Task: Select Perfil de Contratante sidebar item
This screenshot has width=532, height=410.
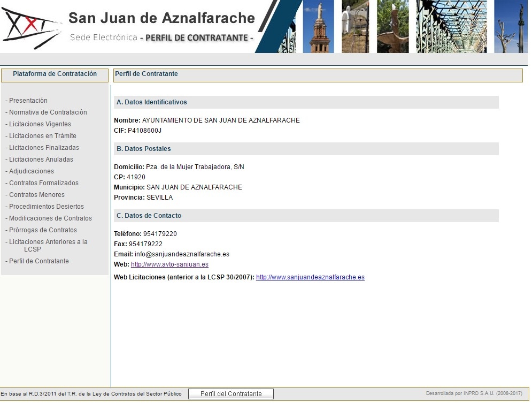Action: click(39, 261)
